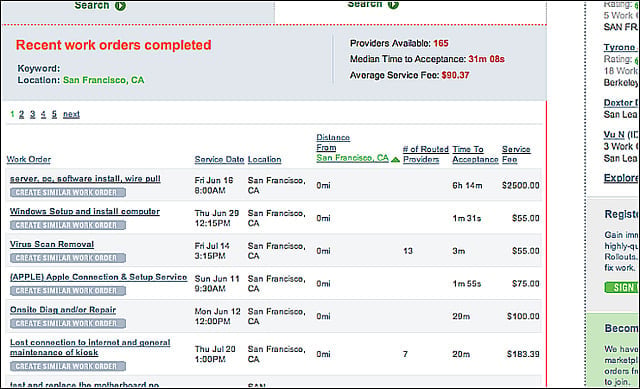Click the Mon Jun 12 12:00PM date cell

point(218,316)
